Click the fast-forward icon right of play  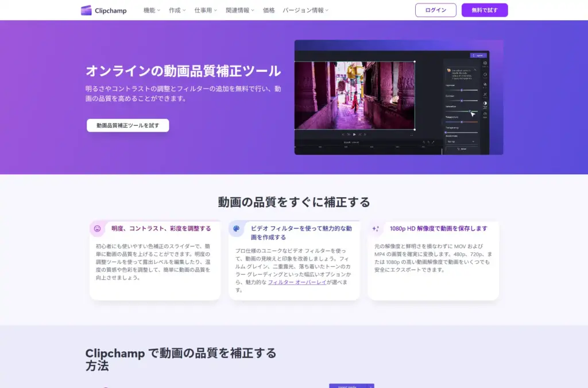(x=360, y=135)
